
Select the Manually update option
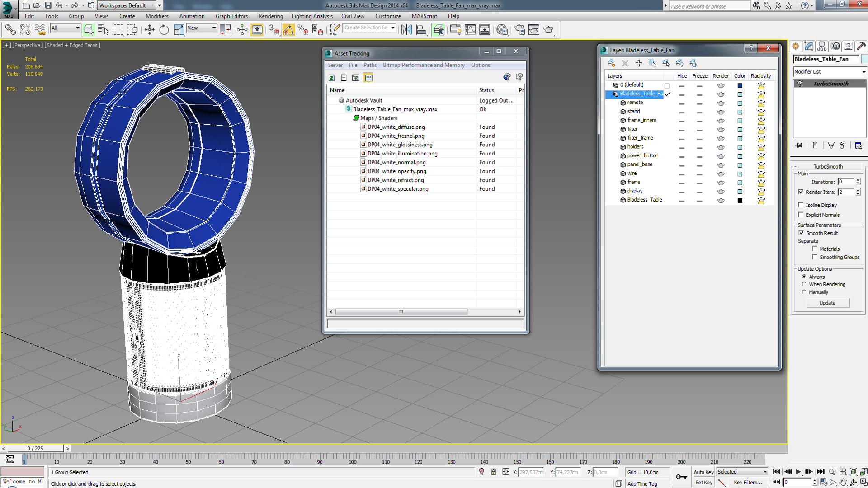pos(804,292)
